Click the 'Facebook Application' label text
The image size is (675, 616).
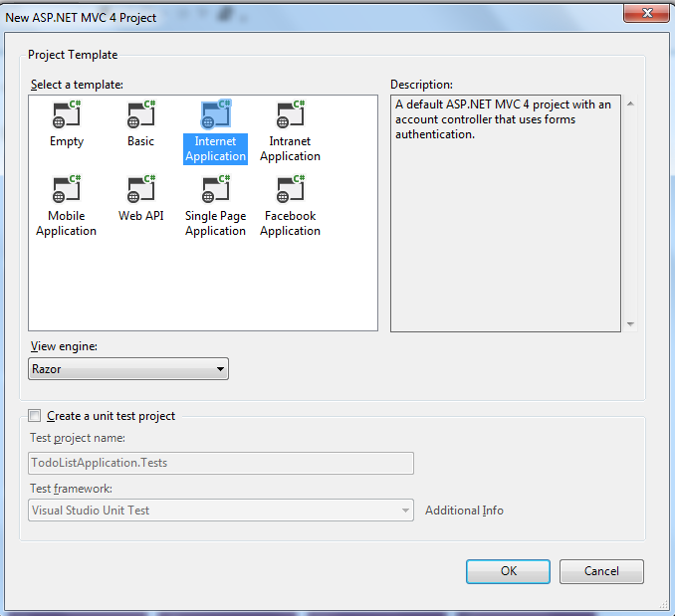(290, 223)
